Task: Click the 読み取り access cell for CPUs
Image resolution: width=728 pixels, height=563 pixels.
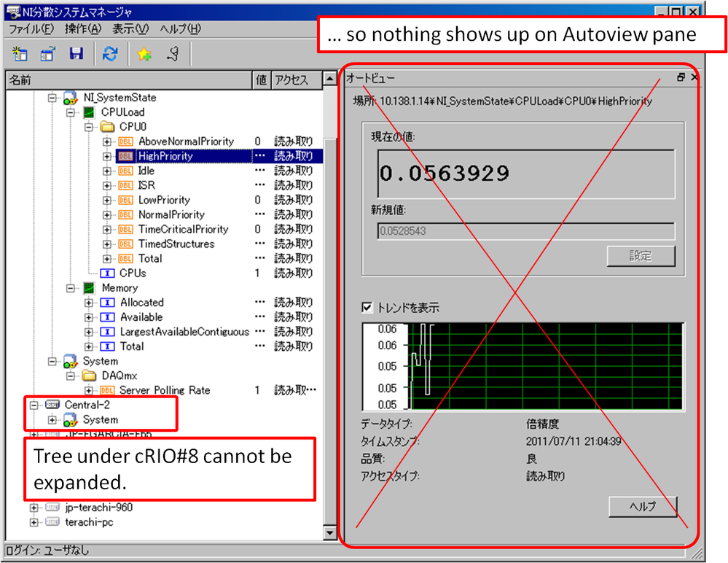Action: pyautogui.click(x=294, y=273)
